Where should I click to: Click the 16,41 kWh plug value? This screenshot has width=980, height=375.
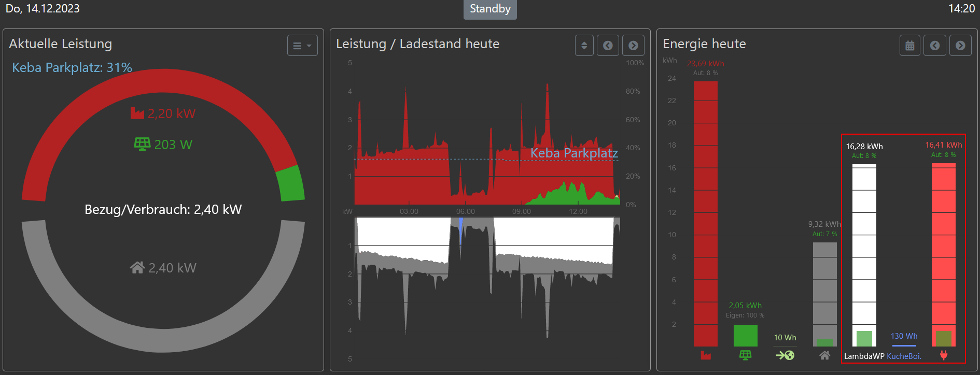944,145
